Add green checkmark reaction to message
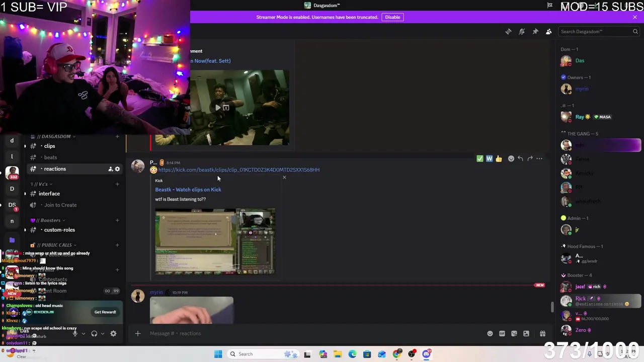644x362 pixels. tap(480, 158)
